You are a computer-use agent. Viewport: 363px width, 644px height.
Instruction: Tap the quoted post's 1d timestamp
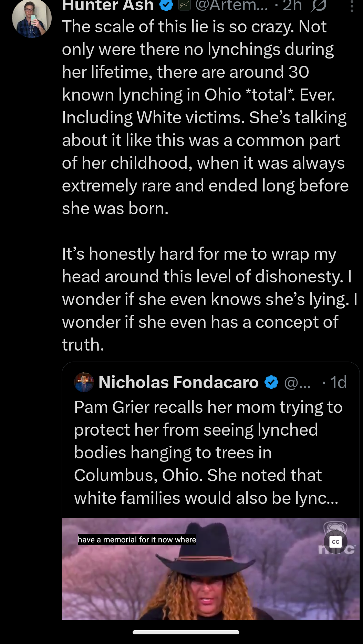338,382
